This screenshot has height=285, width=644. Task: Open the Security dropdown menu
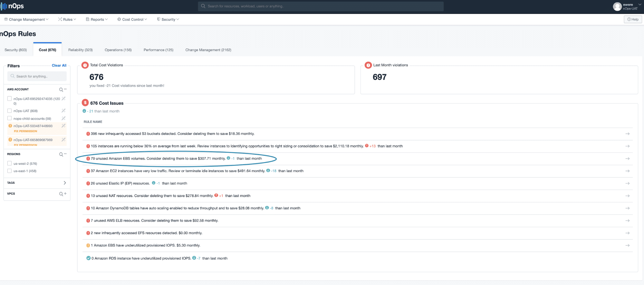click(x=168, y=19)
